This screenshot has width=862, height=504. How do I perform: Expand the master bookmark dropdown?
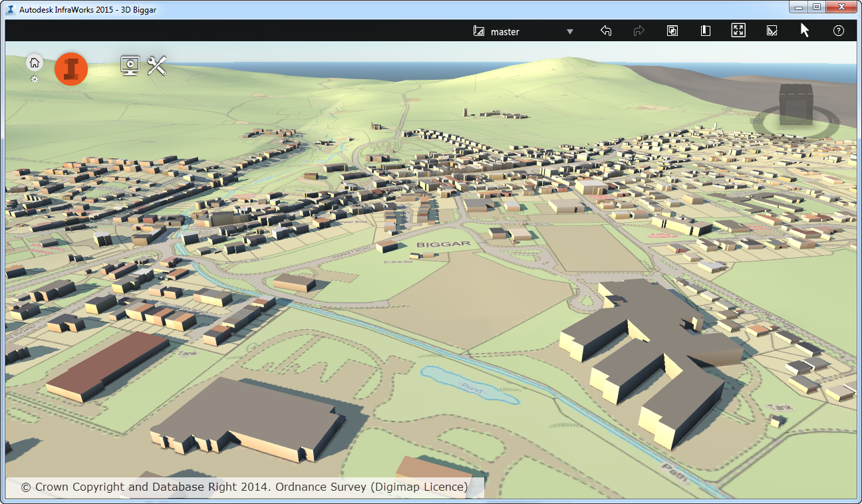point(570,31)
